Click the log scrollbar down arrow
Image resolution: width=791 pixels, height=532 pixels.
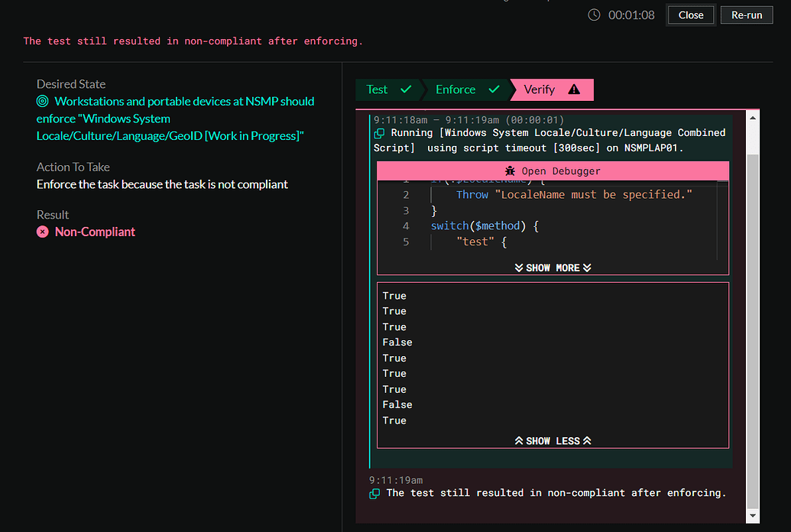753,516
